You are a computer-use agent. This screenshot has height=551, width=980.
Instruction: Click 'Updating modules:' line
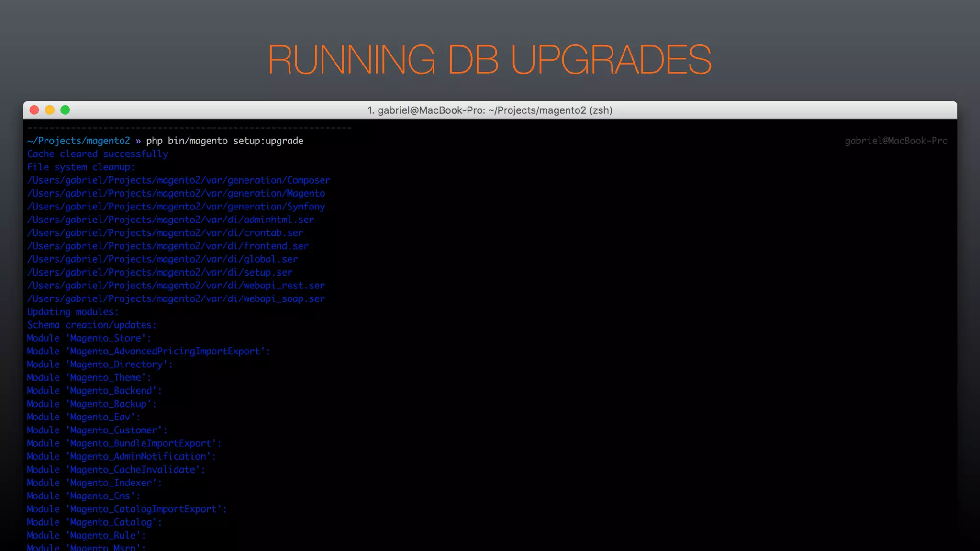point(73,312)
